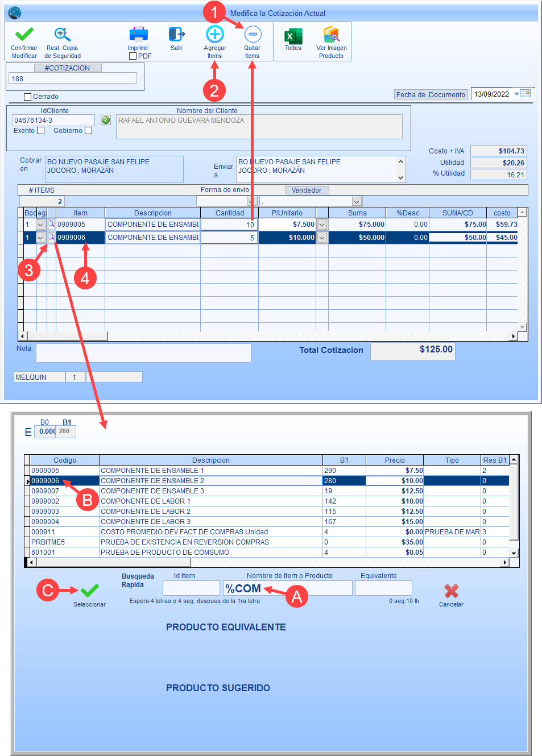Select PRUEBA DE PRODUCTO DE COMSUMO row
The image size is (542, 756).
(x=269, y=553)
